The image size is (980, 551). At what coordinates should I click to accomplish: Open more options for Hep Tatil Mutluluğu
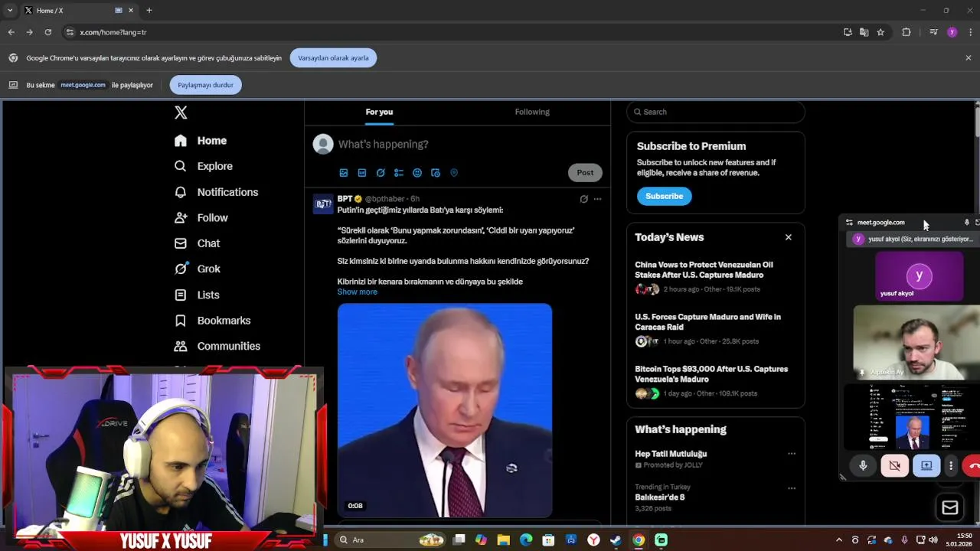point(792,454)
